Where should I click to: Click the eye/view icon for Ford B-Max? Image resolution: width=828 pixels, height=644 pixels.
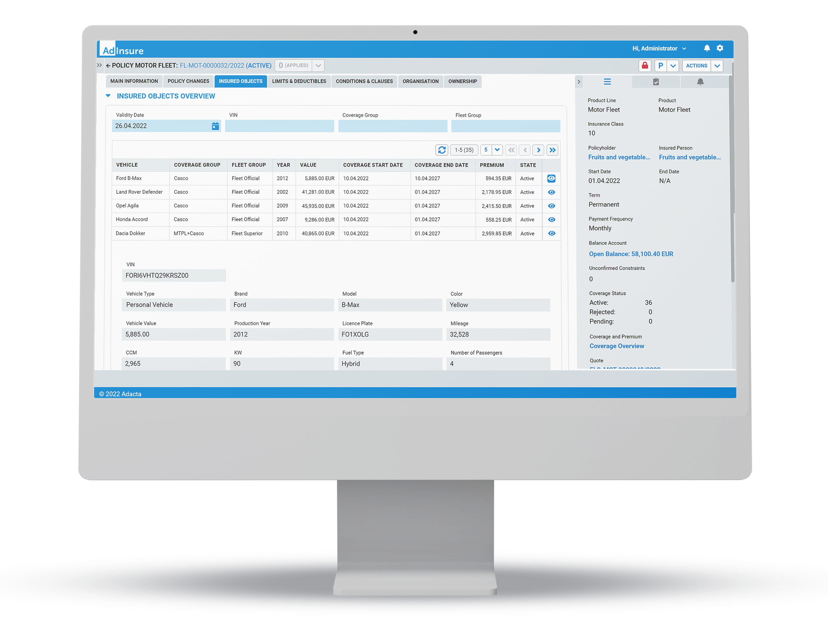click(x=552, y=178)
